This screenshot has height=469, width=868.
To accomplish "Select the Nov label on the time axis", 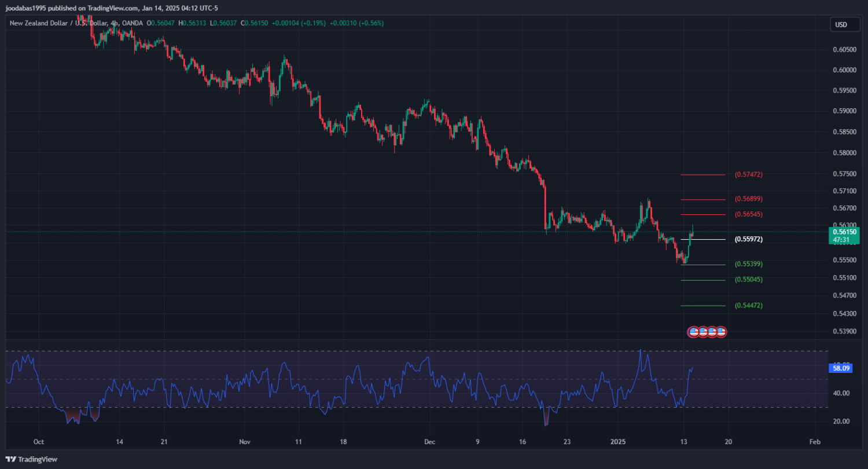I will (244, 441).
